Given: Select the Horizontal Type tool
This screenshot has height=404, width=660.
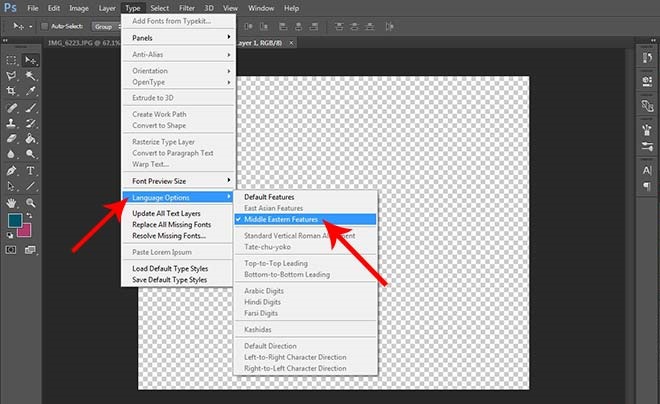Looking at the screenshot, I should coord(30,170).
